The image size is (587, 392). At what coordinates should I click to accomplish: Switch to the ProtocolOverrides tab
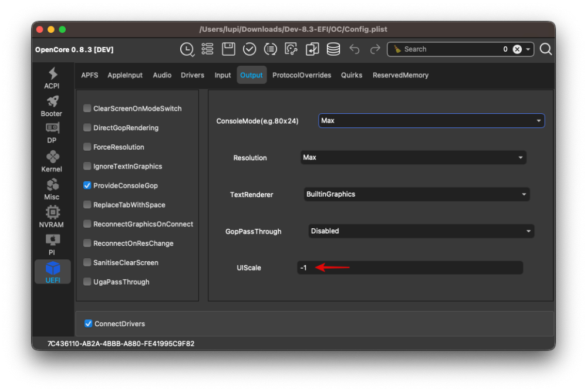[x=302, y=75]
